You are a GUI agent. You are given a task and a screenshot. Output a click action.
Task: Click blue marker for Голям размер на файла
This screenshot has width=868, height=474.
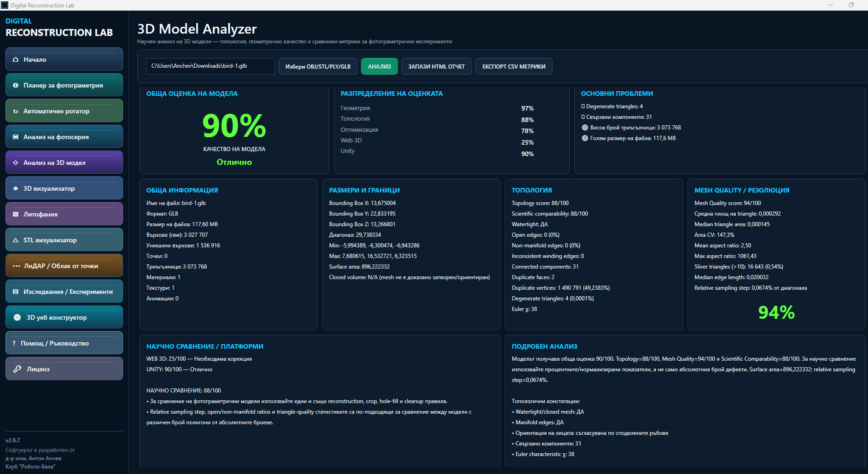(x=585, y=138)
